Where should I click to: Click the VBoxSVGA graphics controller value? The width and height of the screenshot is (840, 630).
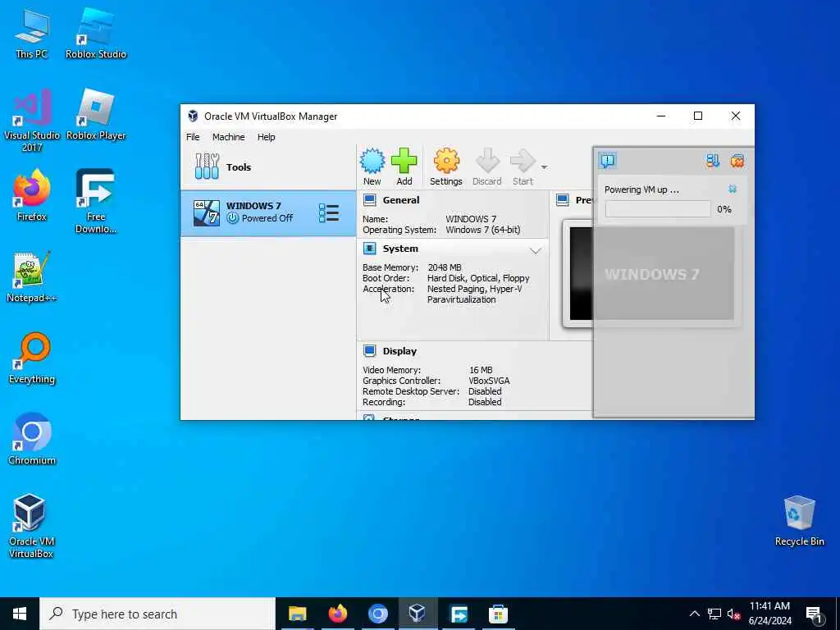[x=489, y=381]
